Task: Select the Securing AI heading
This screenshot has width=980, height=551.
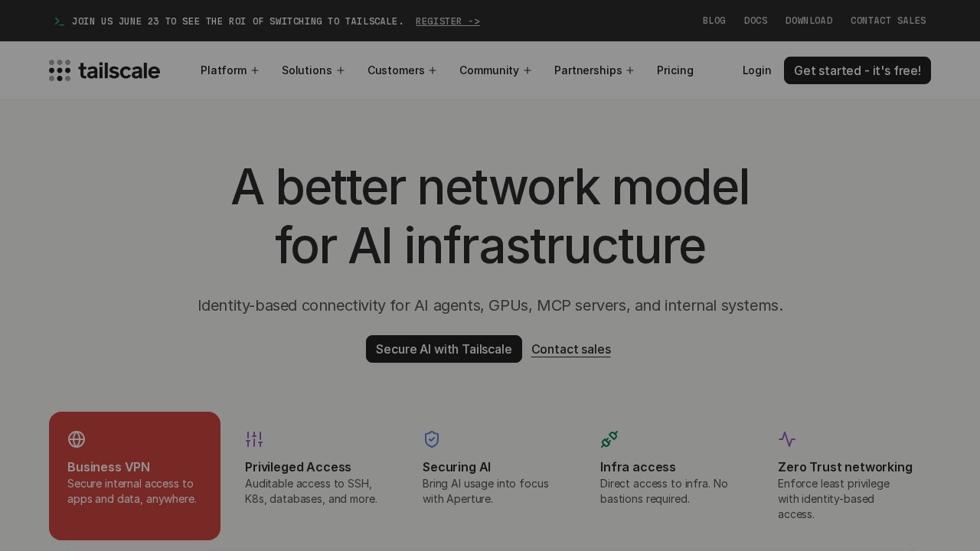Action: tap(456, 467)
